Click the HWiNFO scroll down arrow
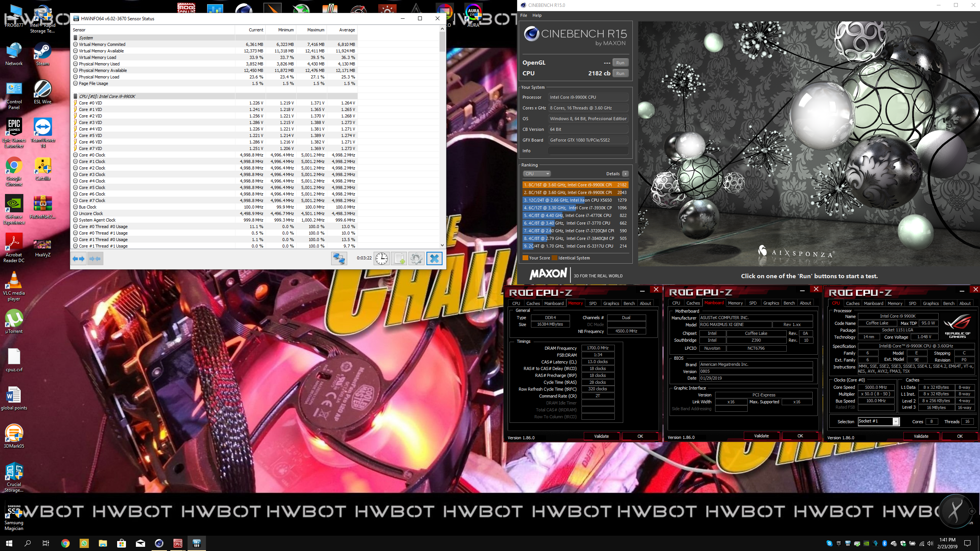 point(442,245)
